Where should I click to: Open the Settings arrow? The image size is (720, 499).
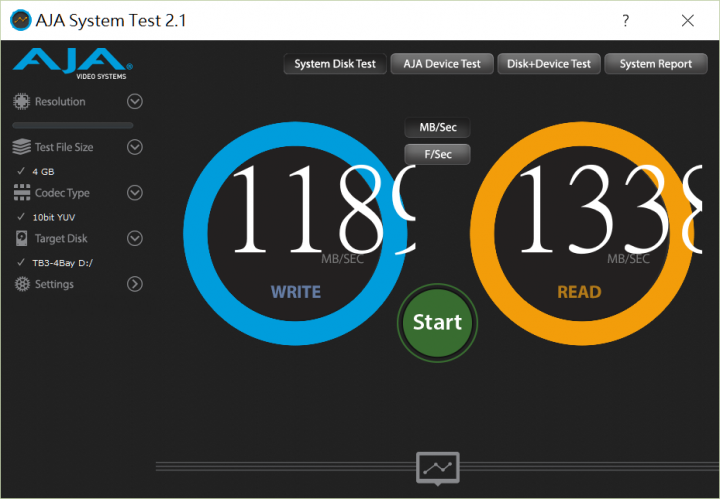pos(135,284)
